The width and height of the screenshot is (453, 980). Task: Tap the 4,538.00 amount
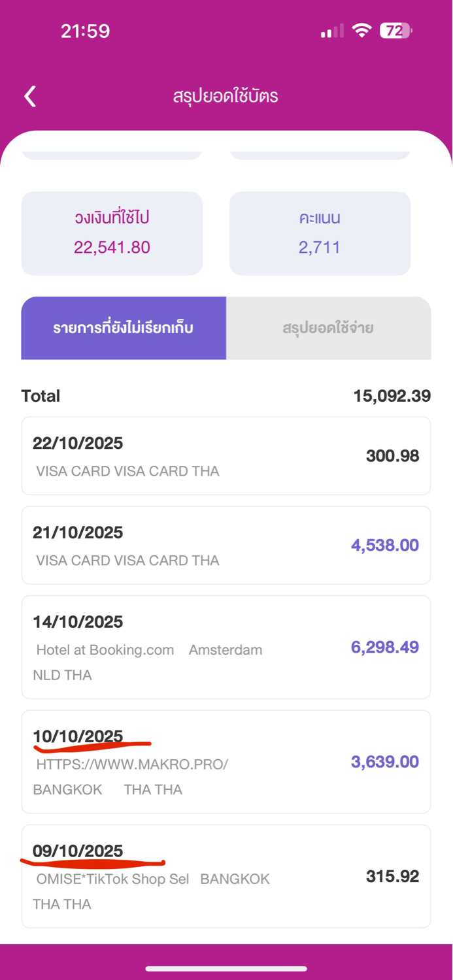point(384,546)
